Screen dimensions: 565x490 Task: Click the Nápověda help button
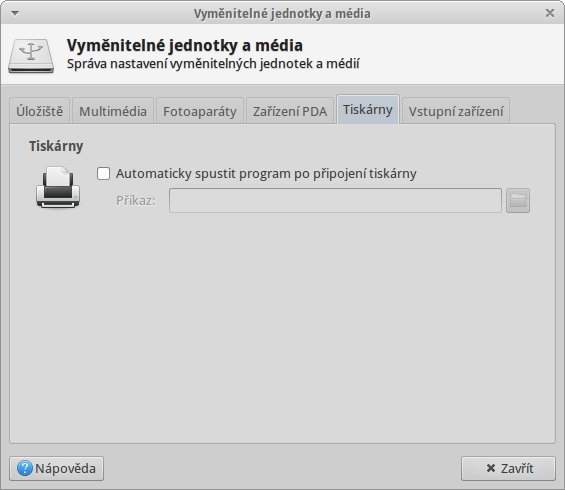tap(57, 468)
